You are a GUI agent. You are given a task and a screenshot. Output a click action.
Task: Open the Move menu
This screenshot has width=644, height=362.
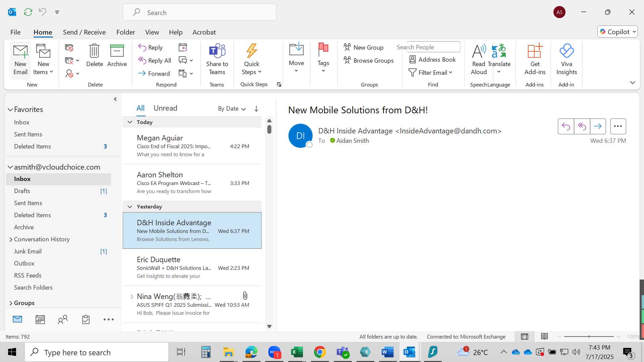(297, 58)
